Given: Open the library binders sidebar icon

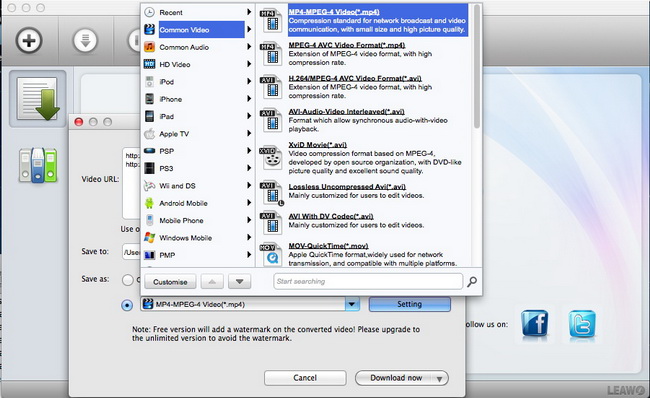Looking at the screenshot, I should (x=38, y=165).
